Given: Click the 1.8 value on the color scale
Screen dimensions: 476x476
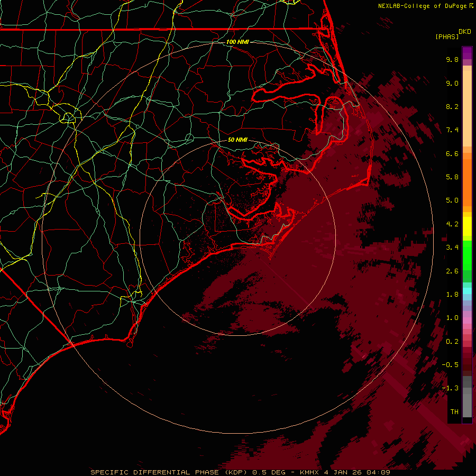Looking at the screenshot, I should click(x=452, y=295).
